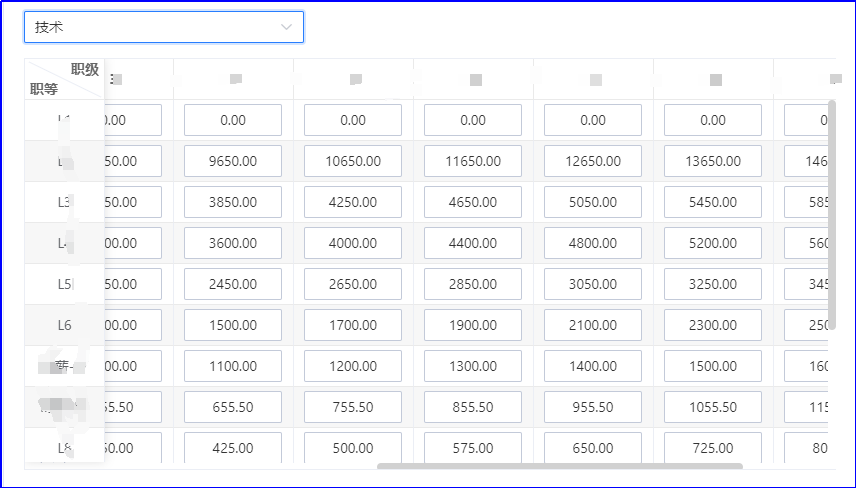Select the 650.00 input box
Viewport: 856px width, 488px height.
click(593, 448)
